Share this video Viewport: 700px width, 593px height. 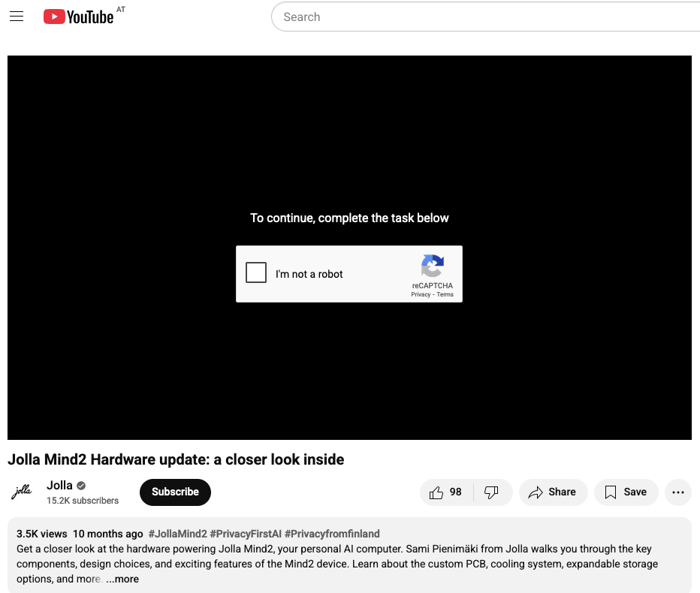552,492
